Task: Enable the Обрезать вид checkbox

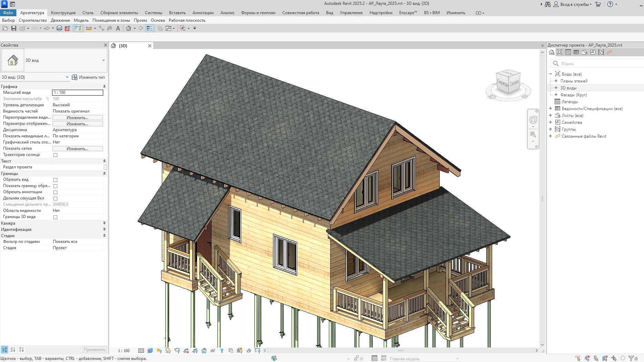Action: point(55,179)
